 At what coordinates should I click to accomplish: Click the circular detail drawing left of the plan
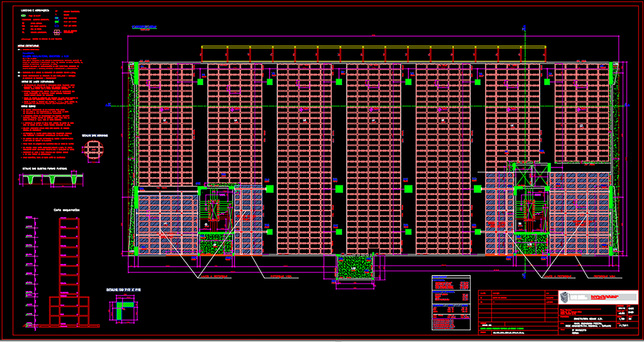tap(93, 149)
